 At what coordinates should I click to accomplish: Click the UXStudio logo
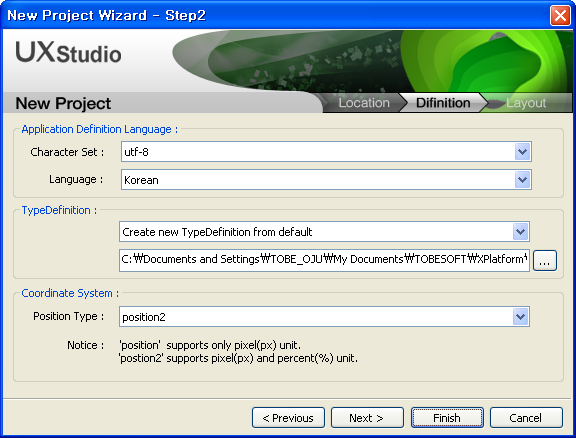pyautogui.click(x=68, y=53)
